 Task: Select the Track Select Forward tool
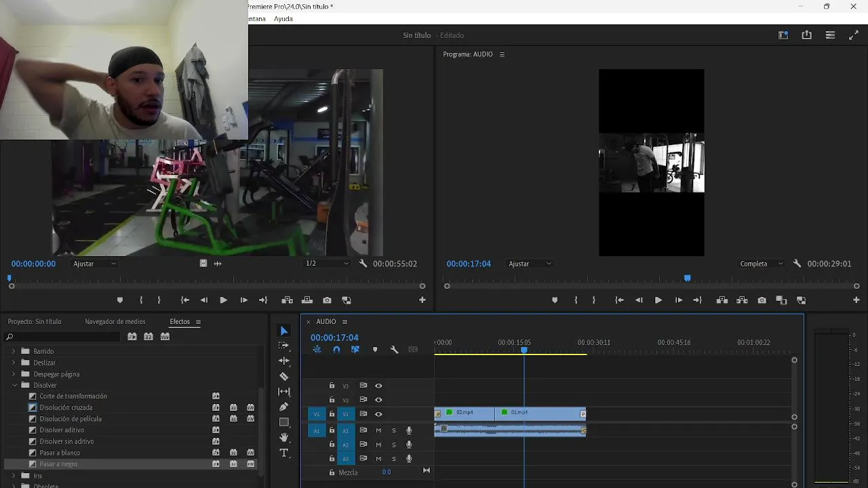[284, 346]
